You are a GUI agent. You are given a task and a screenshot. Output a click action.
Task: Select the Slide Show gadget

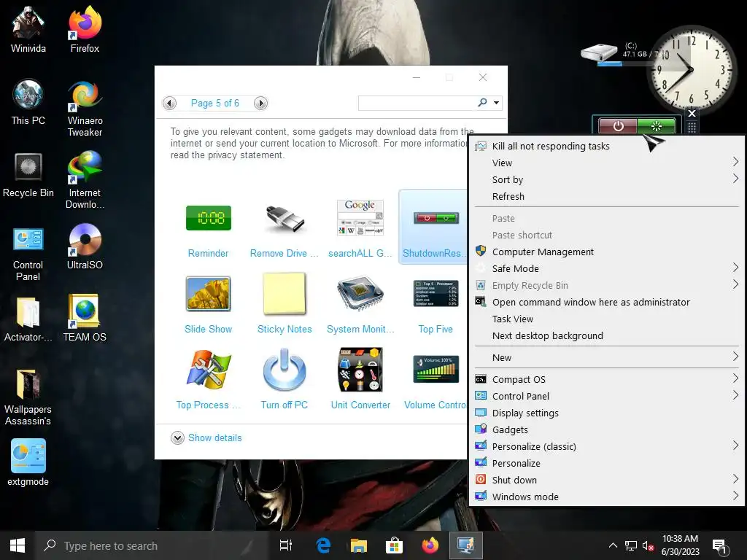[x=208, y=305]
